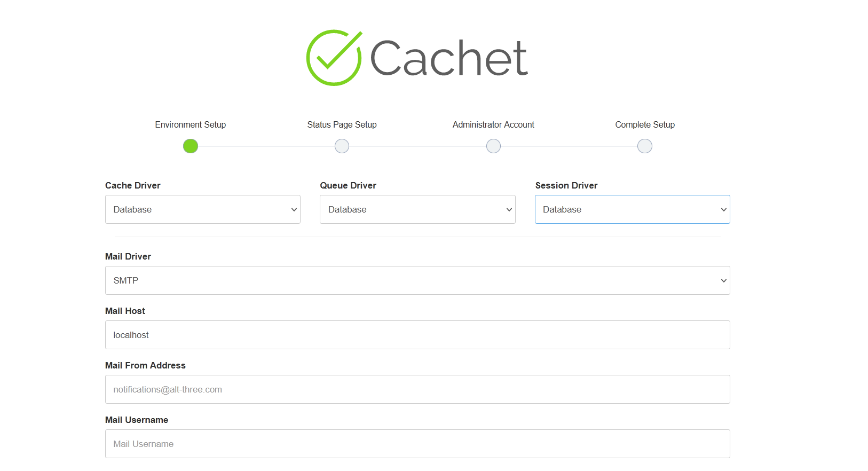Viewport: 868px width, 471px height.
Task: Click the Administrator Account label
Action: pyautogui.click(x=493, y=124)
